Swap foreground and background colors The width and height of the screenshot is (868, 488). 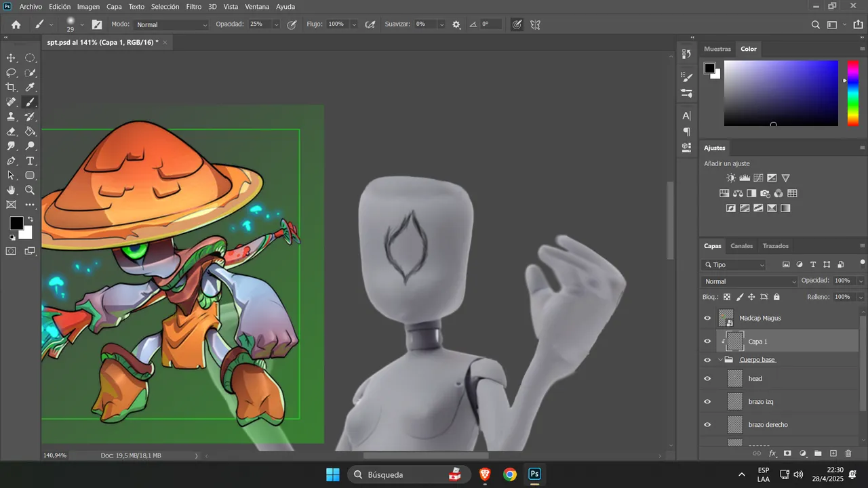[x=30, y=220]
